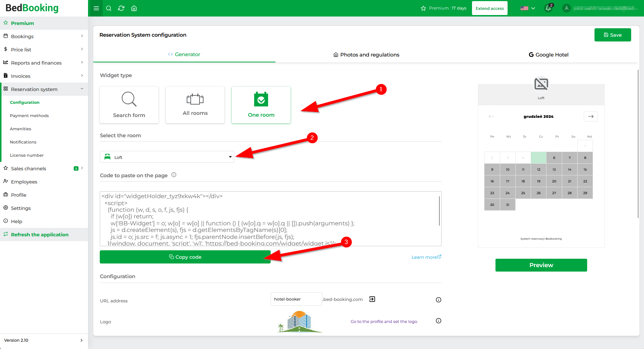The height and width of the screenshot is (349, 644).
Task: Select the Search form widget type
Action: pyautogui.click(x=129, y=105)
